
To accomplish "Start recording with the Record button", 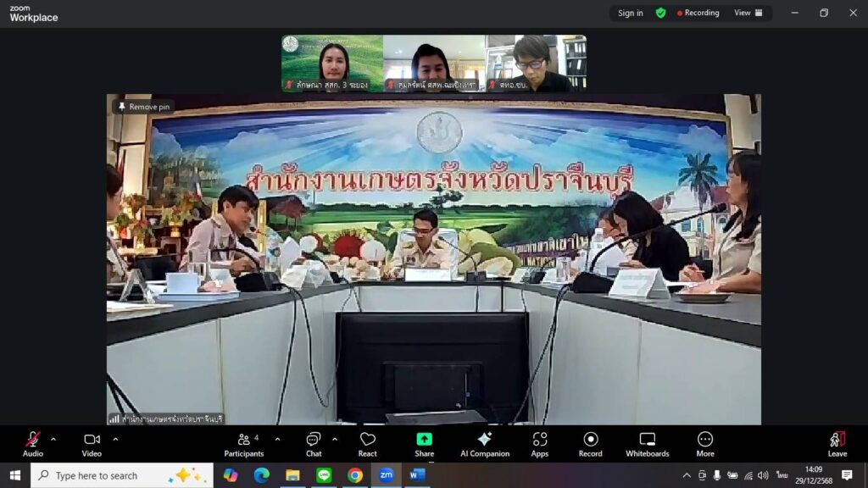I will (x=591, y=442).
